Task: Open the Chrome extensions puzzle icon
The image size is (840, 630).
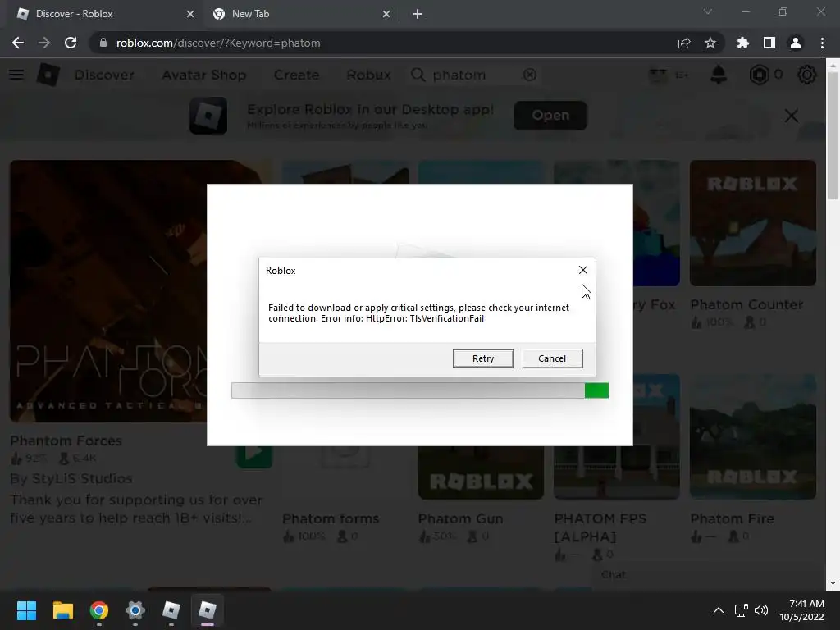Action: (x=742, y=43)
